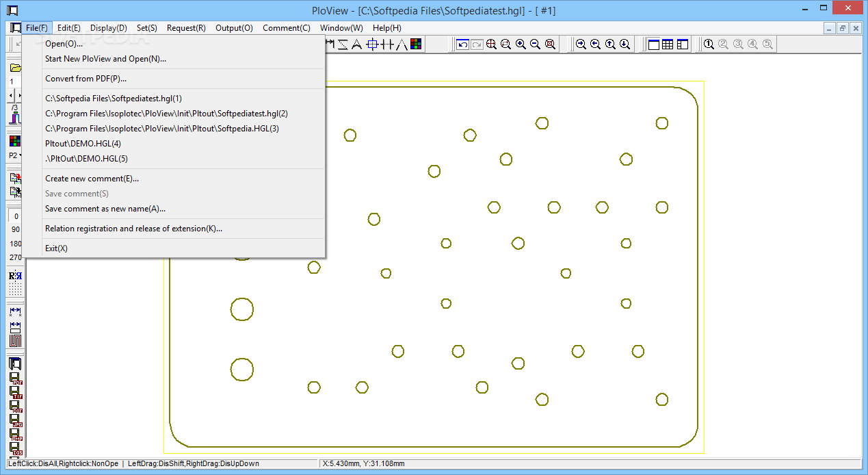Select the single window layout icon

653,44
